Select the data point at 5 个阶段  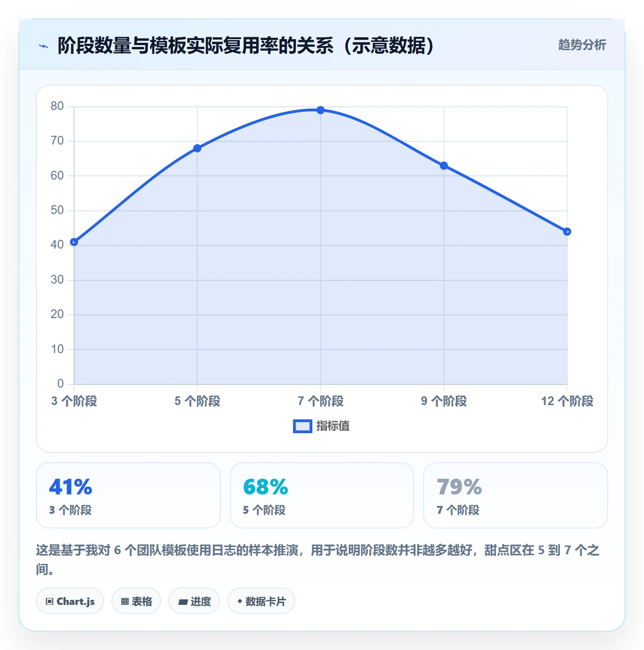click(x=197, y=148)
